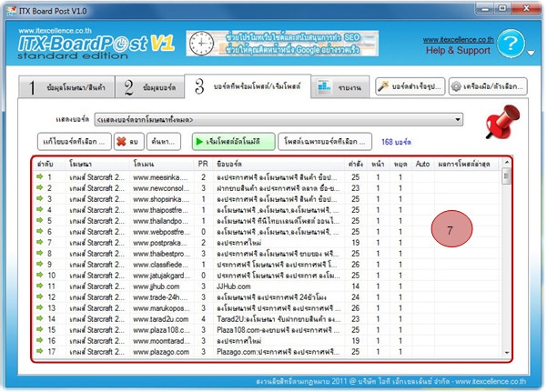Image resolution: width=547 pixels, height=392 pixels.
Task: Click the green arrow icon of row 1
Action: (40, 176)
